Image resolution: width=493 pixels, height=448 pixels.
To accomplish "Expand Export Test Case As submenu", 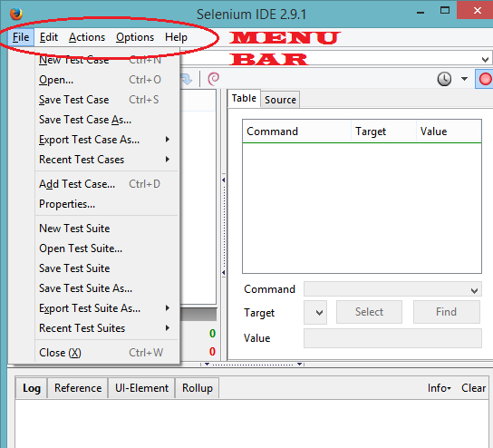I will (x=168, y=140).
